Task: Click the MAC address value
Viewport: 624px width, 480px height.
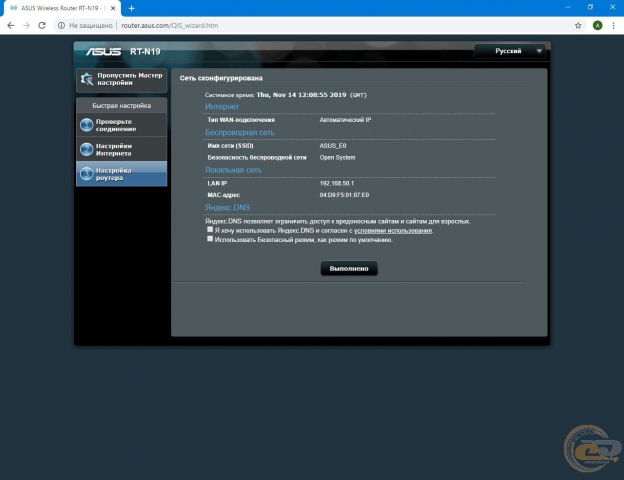Action: (x=344, y=195)
